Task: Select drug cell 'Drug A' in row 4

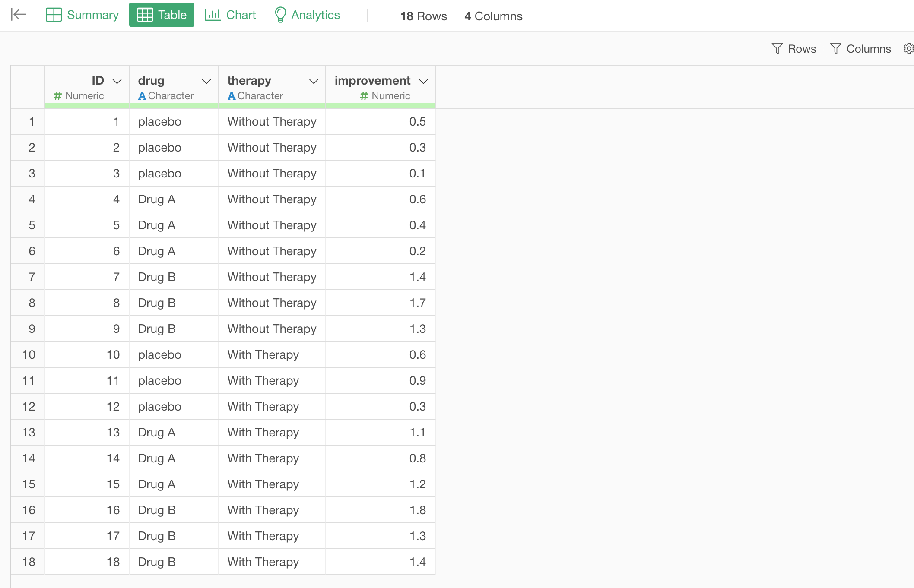Action: 174,199
